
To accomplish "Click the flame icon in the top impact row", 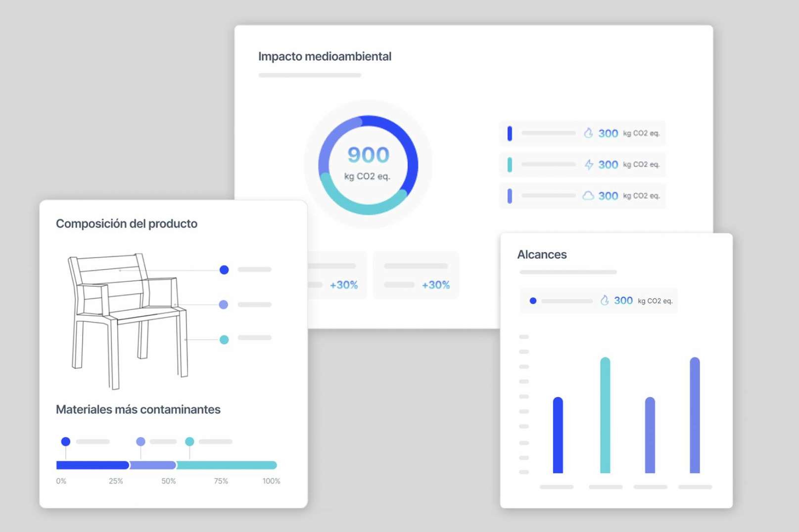I will [x=588, y=133].
